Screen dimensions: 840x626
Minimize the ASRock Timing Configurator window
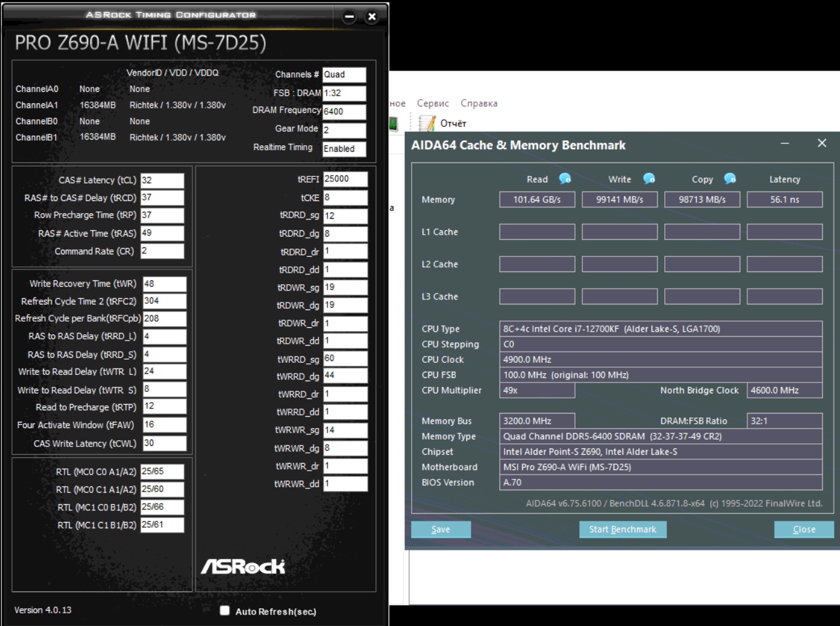click(x=350, y=17)
